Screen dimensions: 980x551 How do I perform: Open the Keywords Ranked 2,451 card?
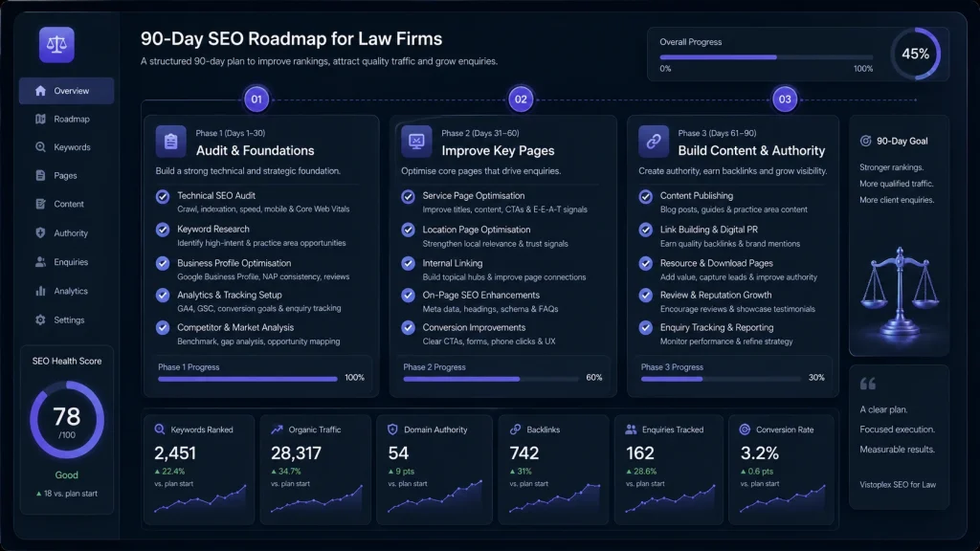pos(199,469)
